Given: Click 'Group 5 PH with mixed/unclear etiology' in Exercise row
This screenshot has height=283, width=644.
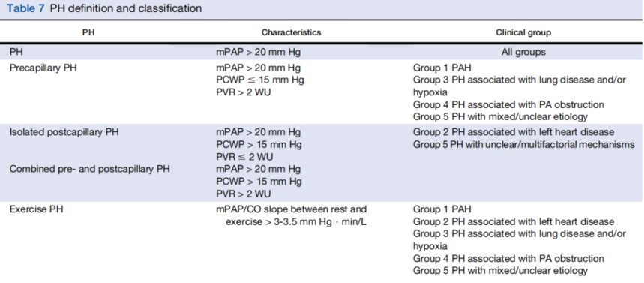Looking at the screenshot, I should click(500, 271).
